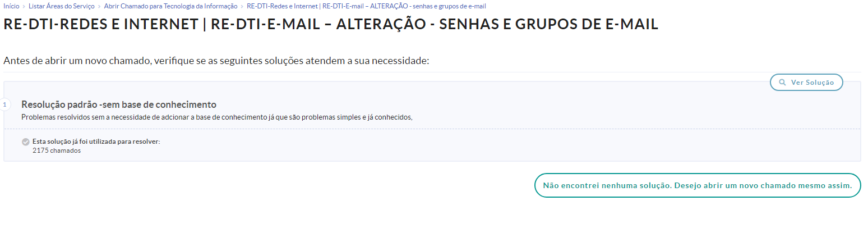The width and height of the screenshot is (868, 237).
Task: Click the breadcrumb chevron after Início
Action: (x=24, y=6)
